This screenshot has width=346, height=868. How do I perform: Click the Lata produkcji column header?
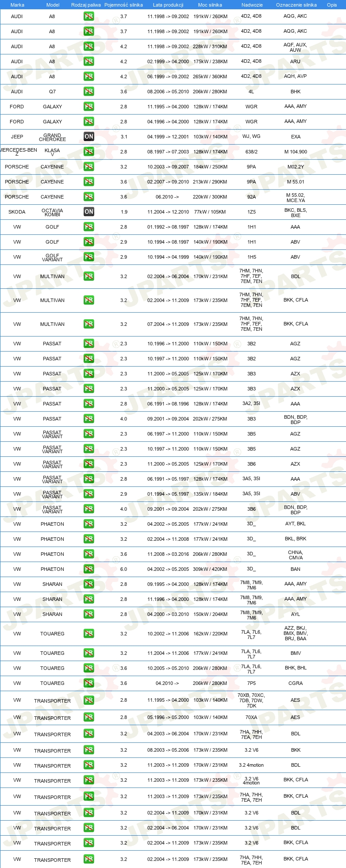pyautogui.click(x=168, y=5)
